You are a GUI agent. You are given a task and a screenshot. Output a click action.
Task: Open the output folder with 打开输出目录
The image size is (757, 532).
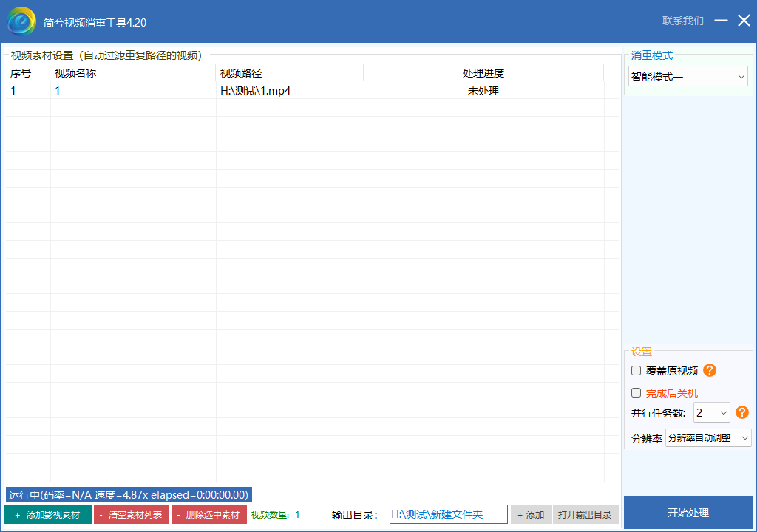click(x=585, y=514)
